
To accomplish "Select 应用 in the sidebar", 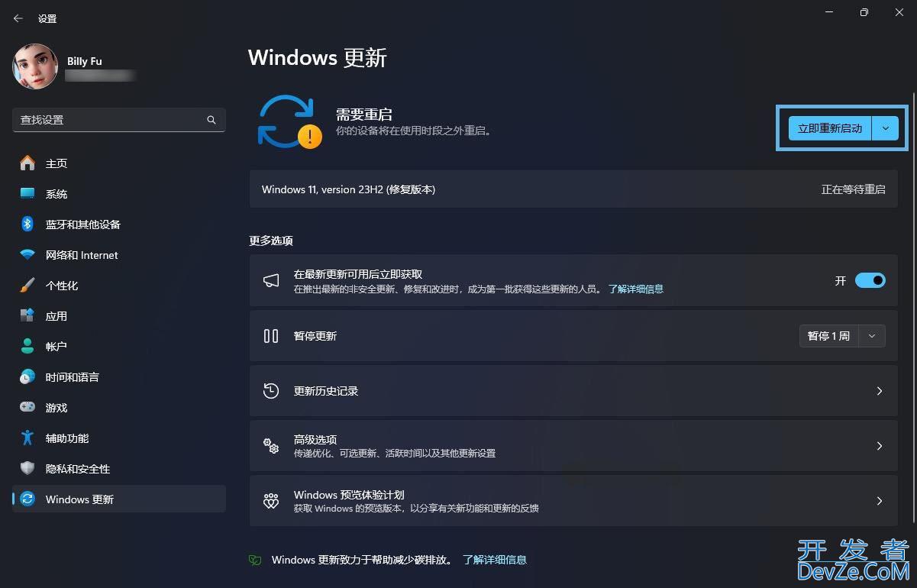I will pyautogui.click(x=119, y=315).
